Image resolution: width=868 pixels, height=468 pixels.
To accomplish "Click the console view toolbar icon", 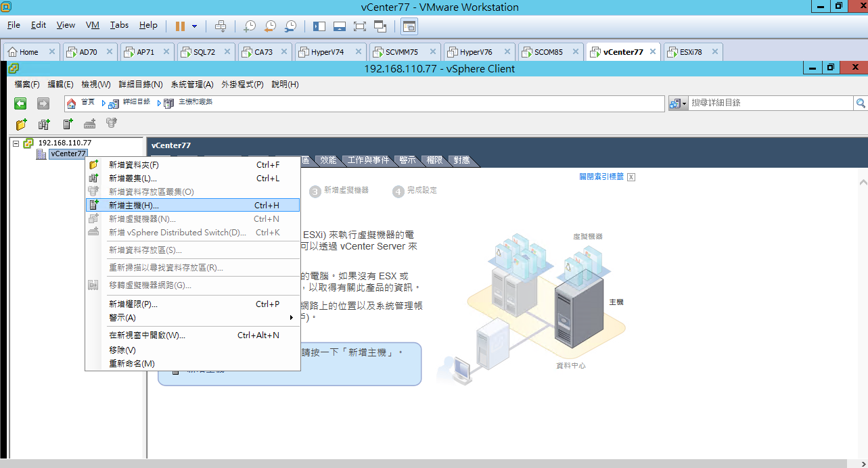I will 409,26.
